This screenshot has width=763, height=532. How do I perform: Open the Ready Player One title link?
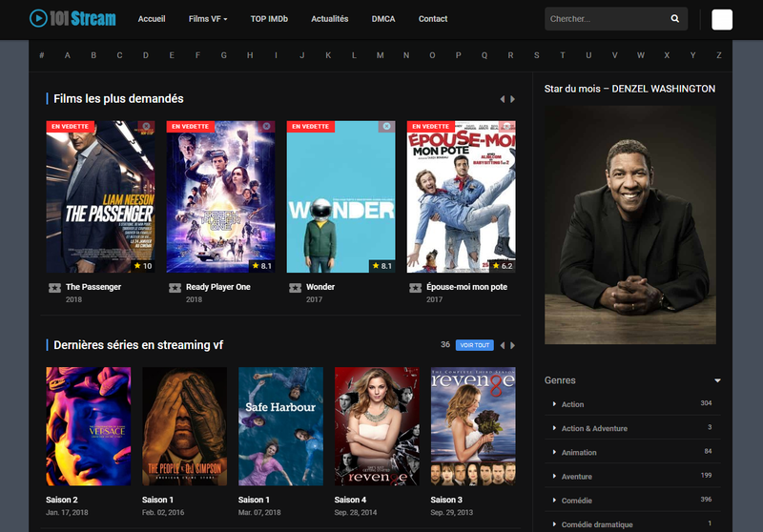click(x=218, y=287)
